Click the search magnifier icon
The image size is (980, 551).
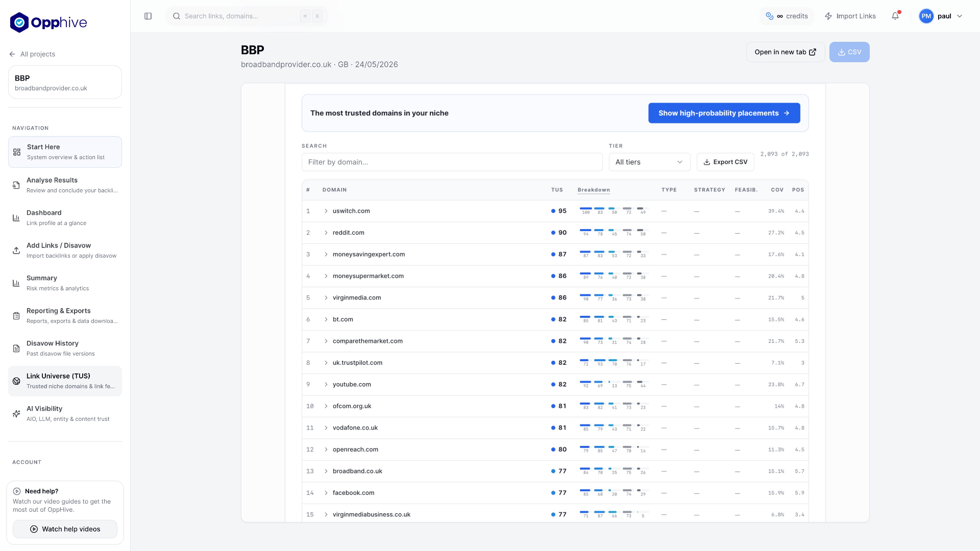[177, 16]
